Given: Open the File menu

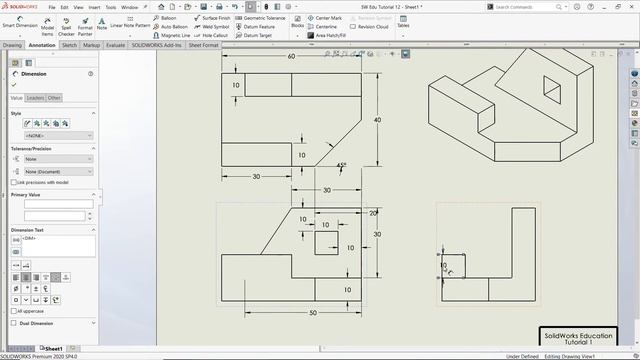Looking at the screenshot, I should pos(52,7).
